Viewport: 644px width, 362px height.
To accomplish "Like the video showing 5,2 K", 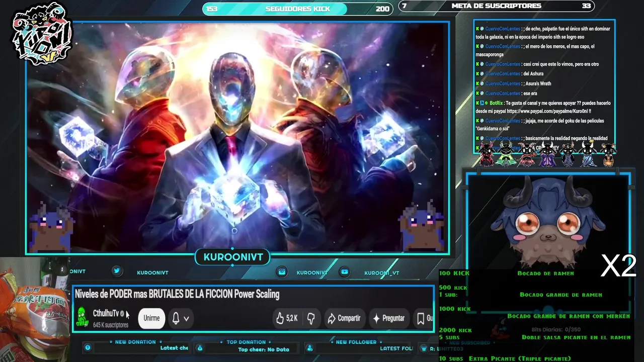I will tap(287, 318).
